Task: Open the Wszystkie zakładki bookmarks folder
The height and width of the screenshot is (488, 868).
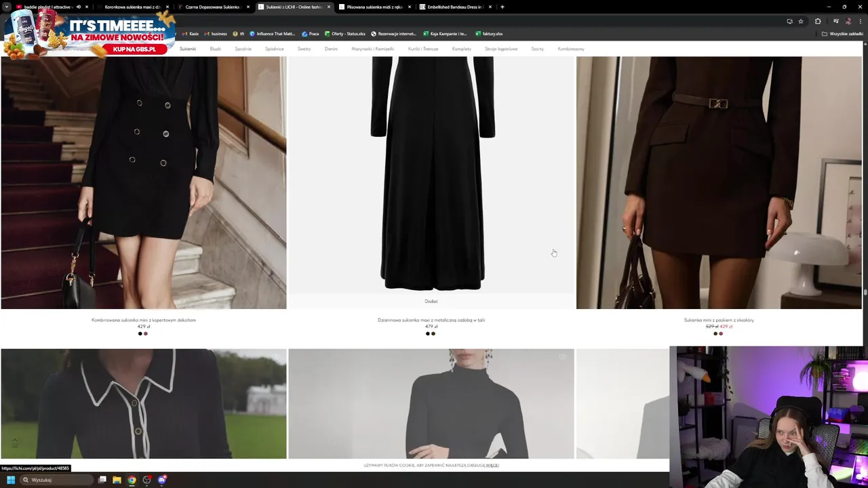Action: tap(842, 33)
